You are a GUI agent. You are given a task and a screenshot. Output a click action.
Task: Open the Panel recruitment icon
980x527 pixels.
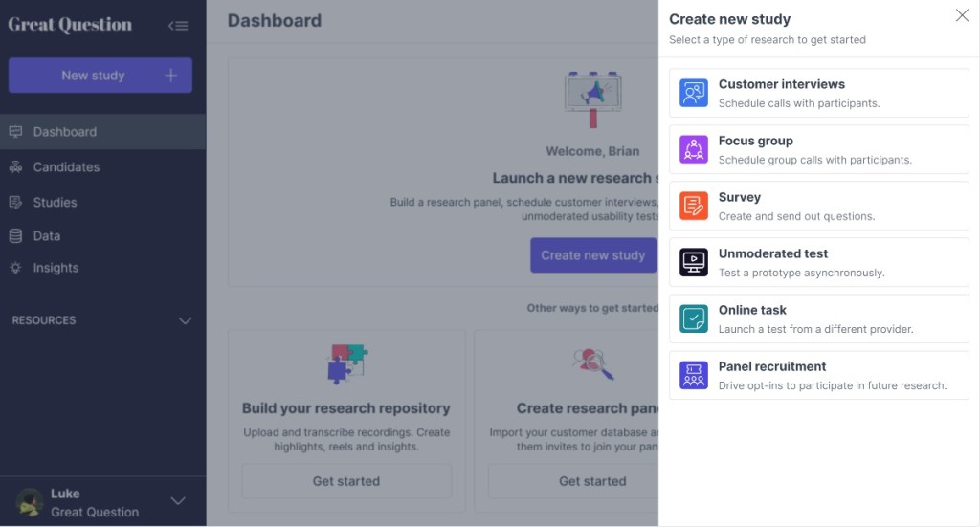coord(694,375)
